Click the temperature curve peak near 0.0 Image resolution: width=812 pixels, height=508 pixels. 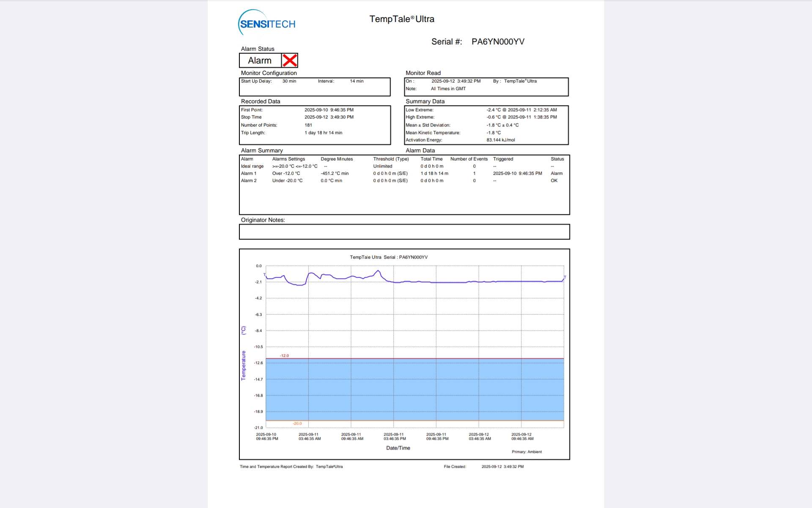pyautogui.click(x=378, y=271)
